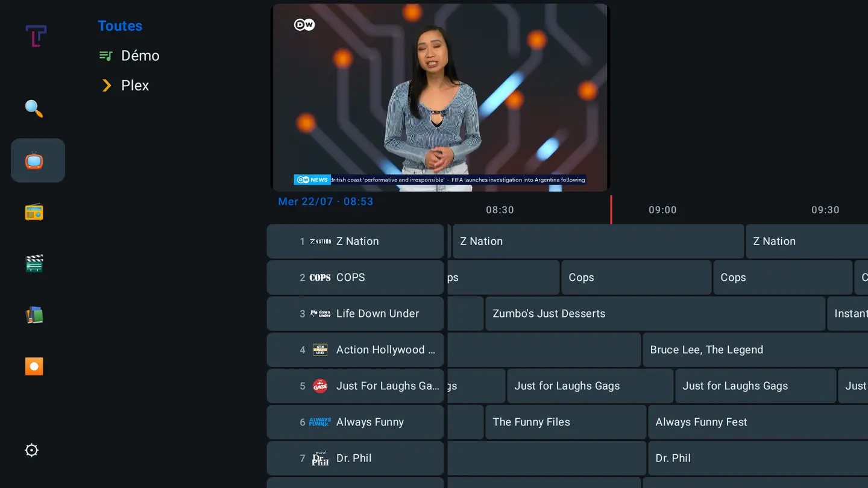868x488 pixels.
Task: Click the DW News video preview
Action: click(x=440, y=98)
